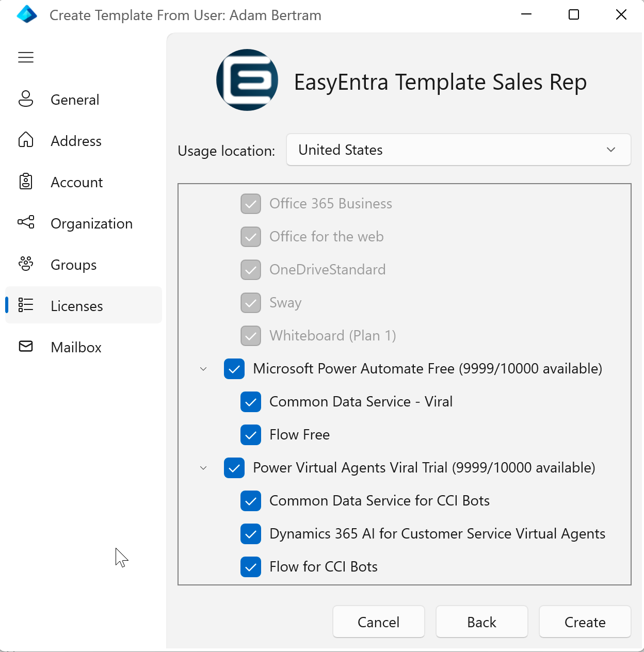This screenshot has width=644, height=652.
Task: Click the Create button
Action: (585, 622)
